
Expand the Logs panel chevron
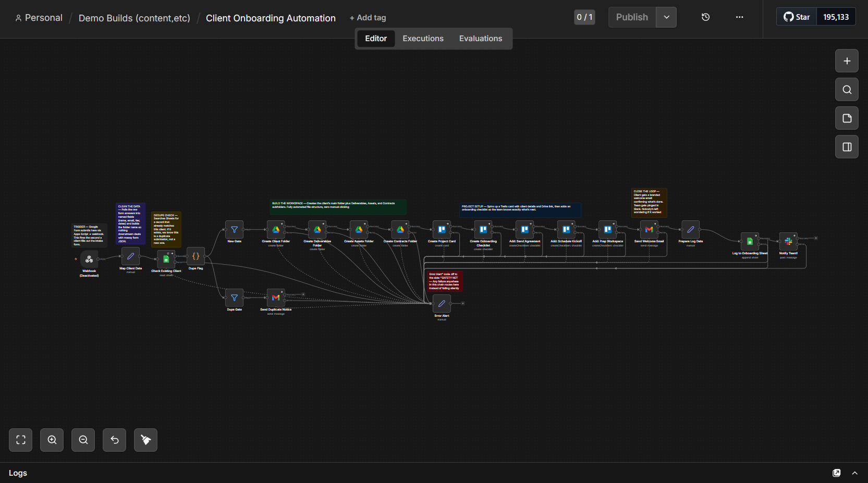(x=854, y=473)
